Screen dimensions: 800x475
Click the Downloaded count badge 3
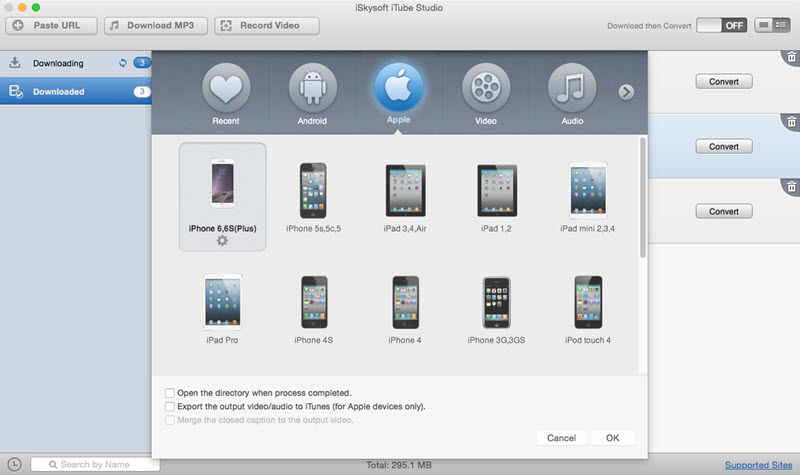coord(142,91)
